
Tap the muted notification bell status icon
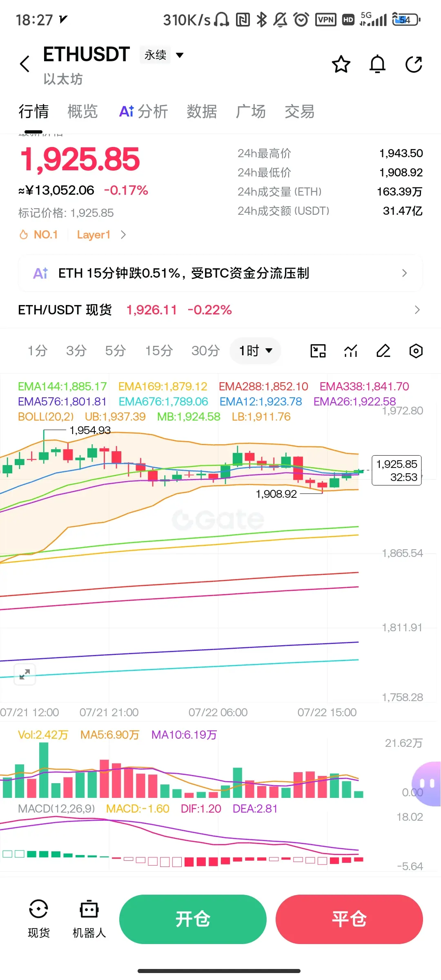click(281, 20)
